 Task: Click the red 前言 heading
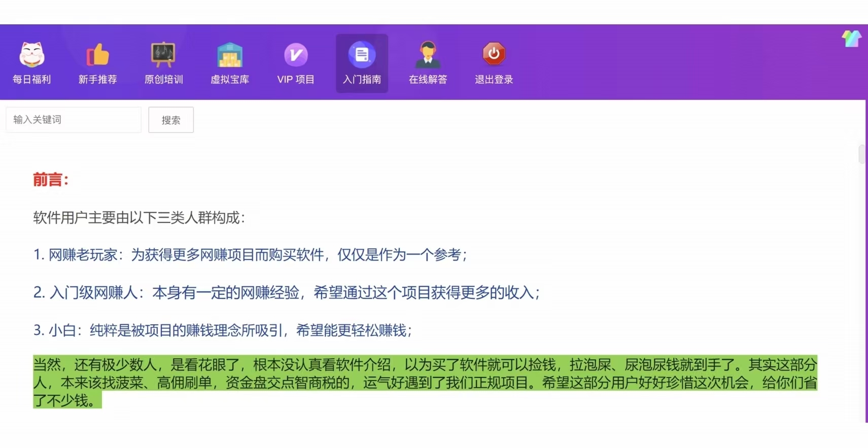[x=51, y=179]
